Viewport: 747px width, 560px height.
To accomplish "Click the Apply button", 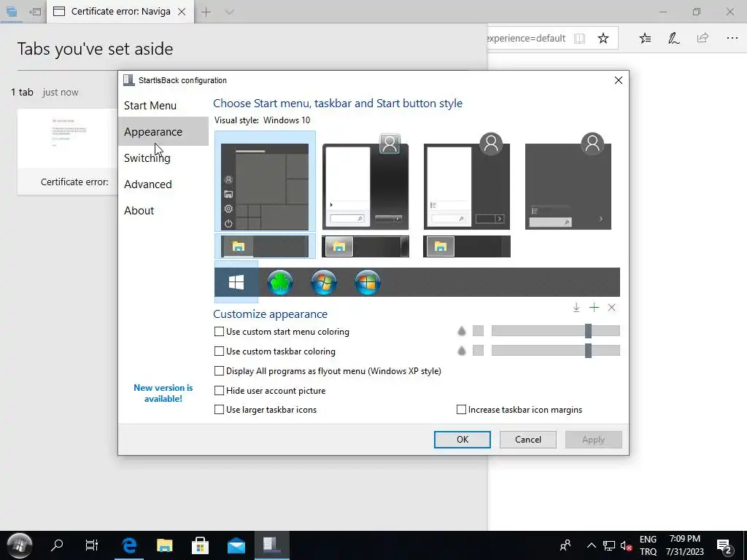I will (594, 440).
